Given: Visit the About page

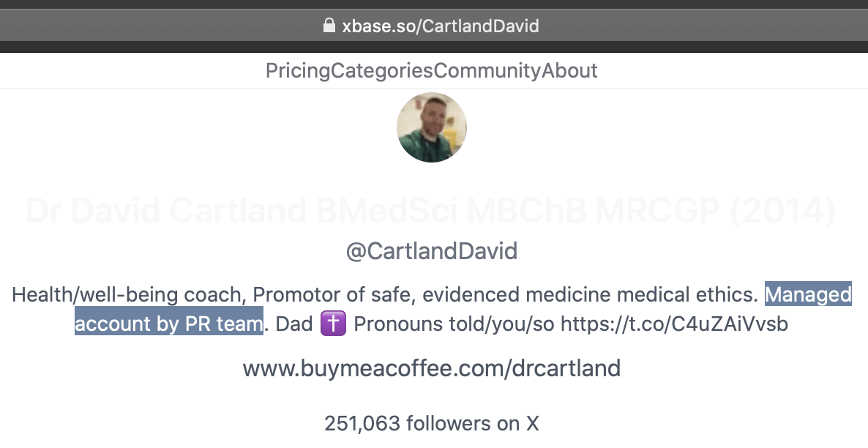Looking at the screenshot, I should (x=569, y=71).
